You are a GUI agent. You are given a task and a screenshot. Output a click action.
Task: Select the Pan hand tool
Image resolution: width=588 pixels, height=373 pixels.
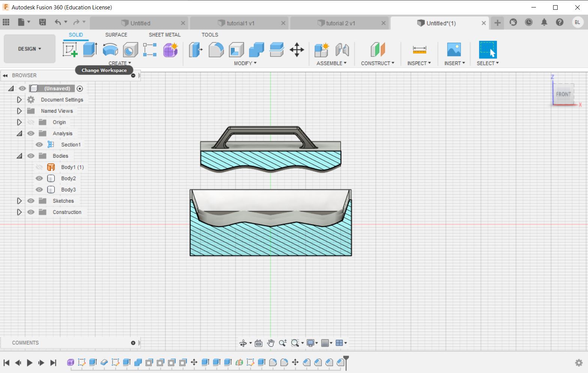271,343
